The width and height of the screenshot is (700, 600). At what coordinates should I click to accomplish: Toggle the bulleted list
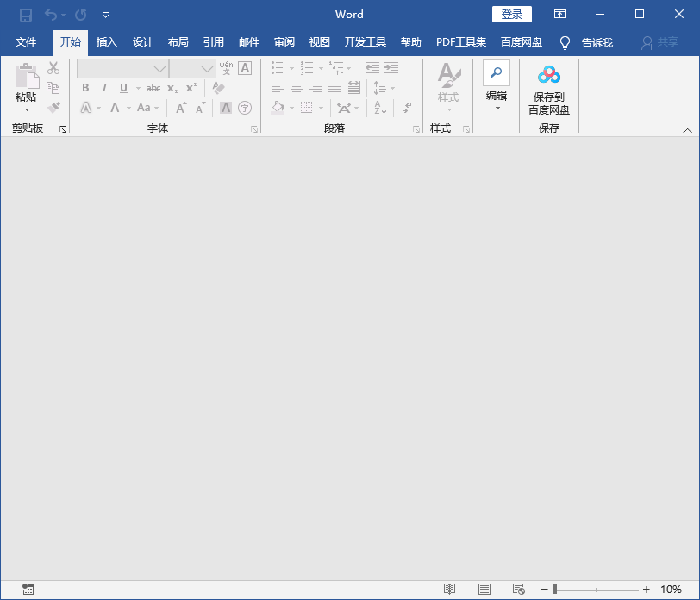click(x=278, y=67)
